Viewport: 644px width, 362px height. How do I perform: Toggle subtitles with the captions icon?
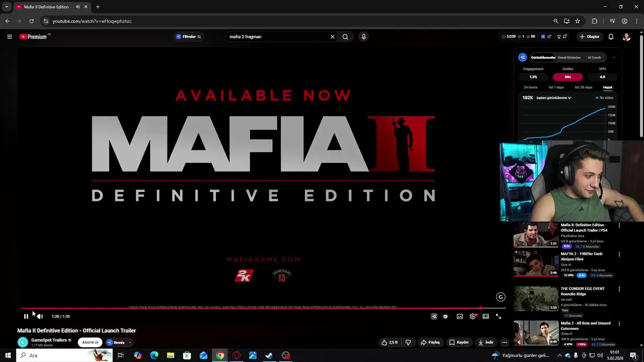460,316
